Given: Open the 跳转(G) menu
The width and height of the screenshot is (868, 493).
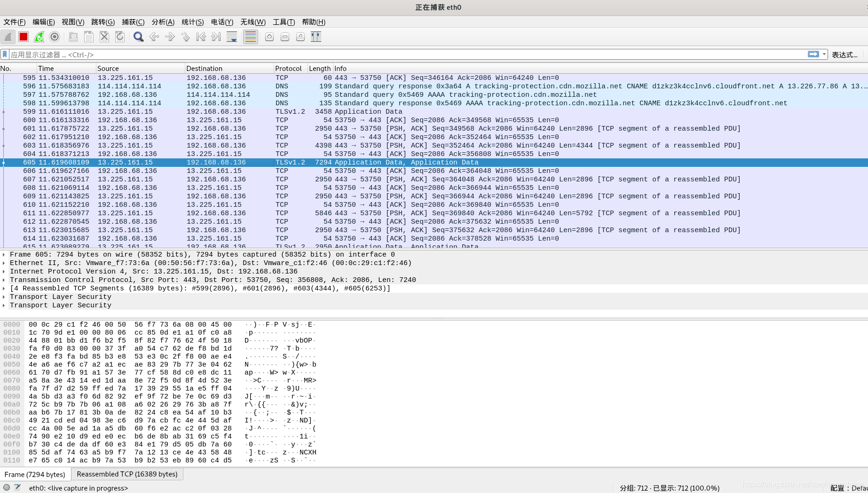Looking at the screenshot, I should pos(103,22).
